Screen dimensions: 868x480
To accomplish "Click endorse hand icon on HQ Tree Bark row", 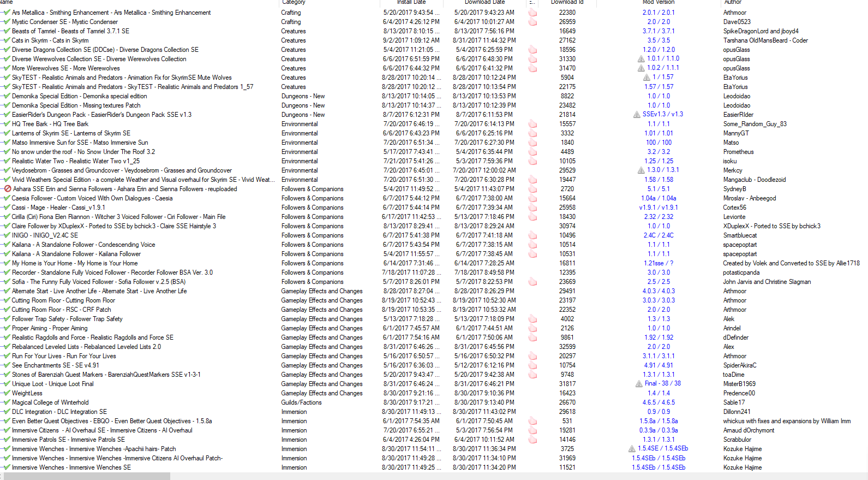I will point(532,124).
